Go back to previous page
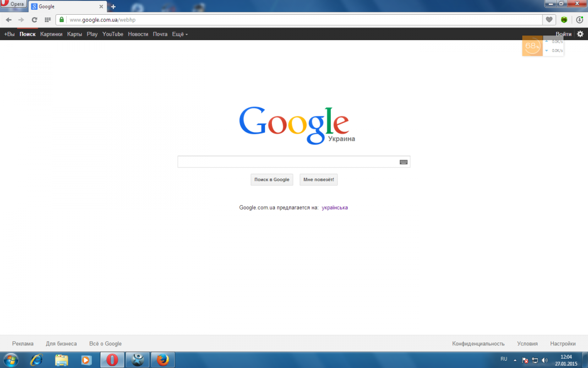 [x=8, y=20]
